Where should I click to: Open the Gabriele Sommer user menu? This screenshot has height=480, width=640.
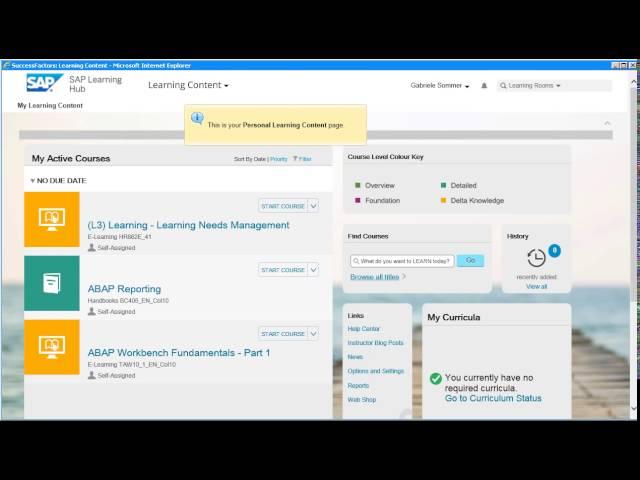click(440, 86)
